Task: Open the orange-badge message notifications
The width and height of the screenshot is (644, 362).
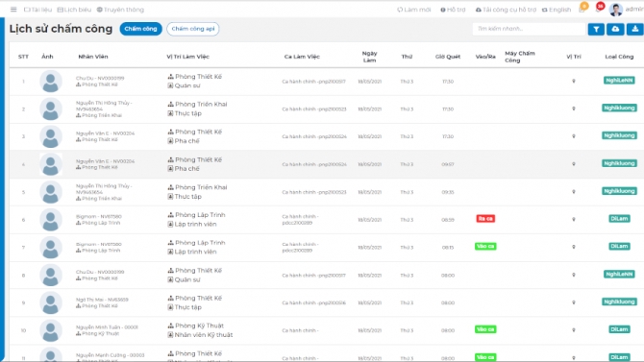Action: [582, 9]
